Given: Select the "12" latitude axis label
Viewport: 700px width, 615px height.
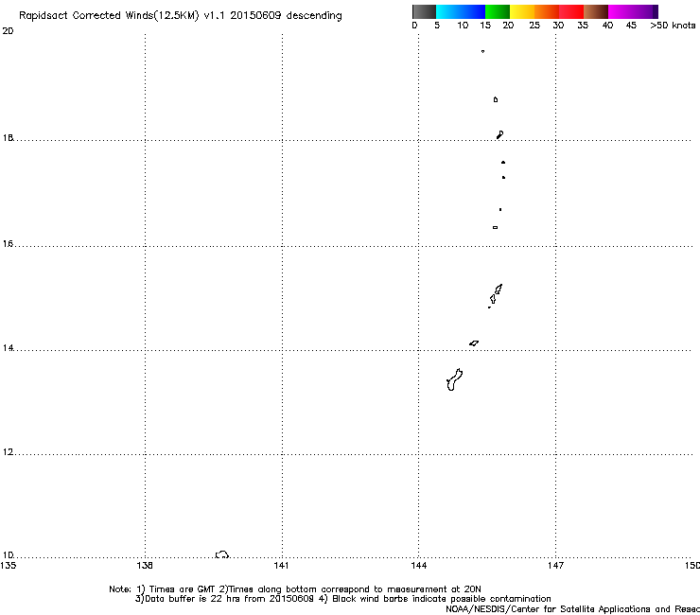Looking at the screenshot, I should [x=8, y=452].
